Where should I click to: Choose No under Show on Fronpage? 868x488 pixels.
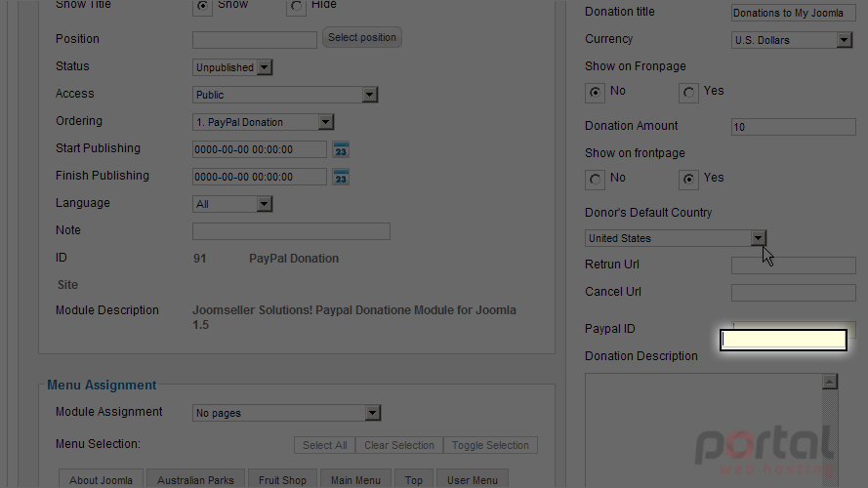tap(595, 93)
